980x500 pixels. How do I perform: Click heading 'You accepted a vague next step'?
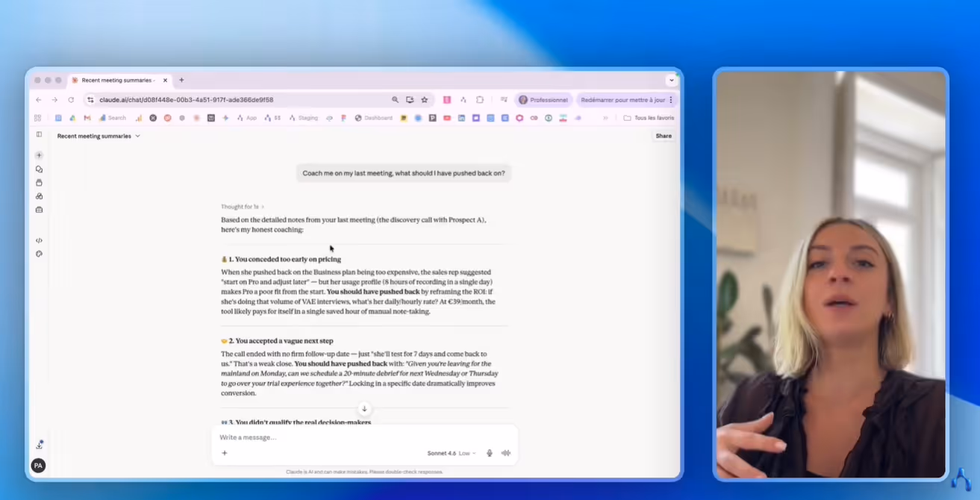[284, 341]
